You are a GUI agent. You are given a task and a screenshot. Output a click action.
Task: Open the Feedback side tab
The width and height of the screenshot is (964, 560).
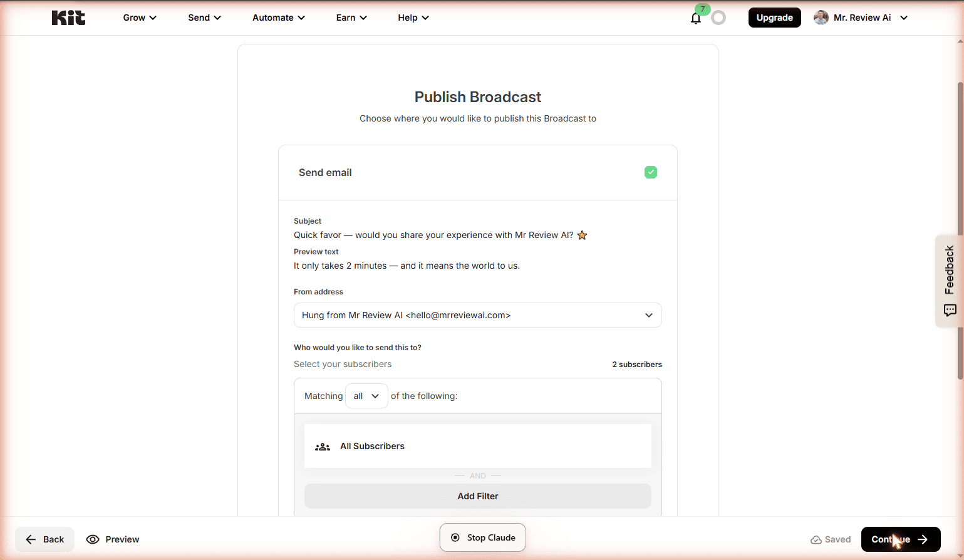[950, 281]
